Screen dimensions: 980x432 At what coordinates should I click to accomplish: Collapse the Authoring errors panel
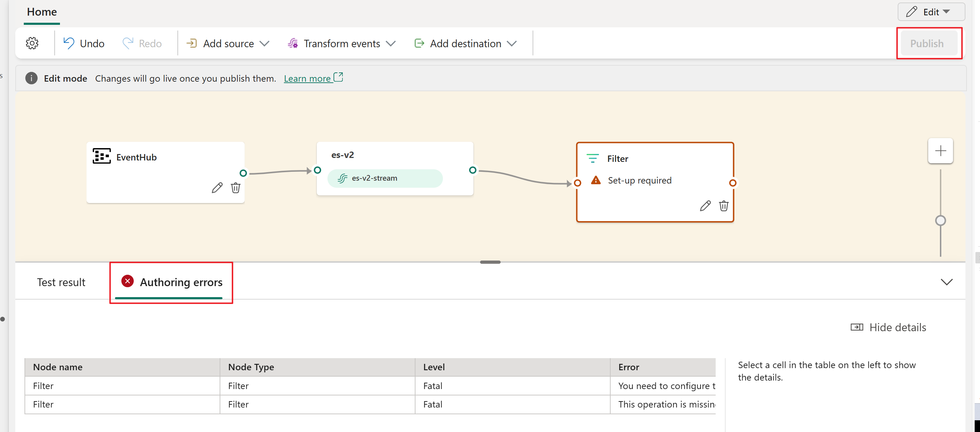click(947, 282)
